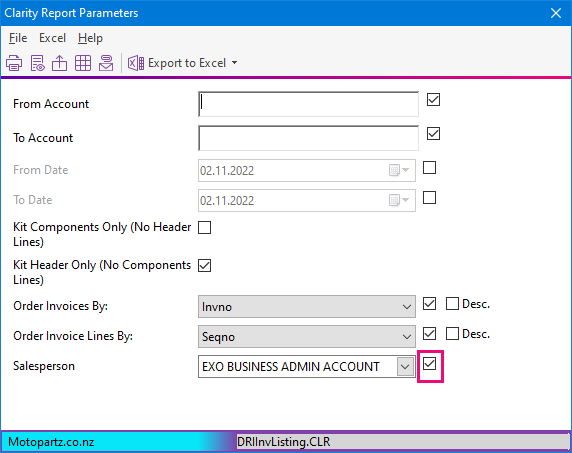Expand the Order Invoices By Invno dropdown
The image size is (572, 453).
coord(307,306)
